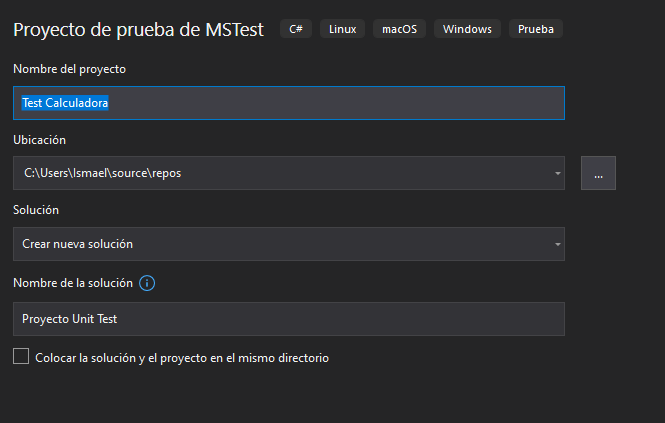Click the macOS platform tag
Screen dimensions: 665x423
[x=400, y=29]
